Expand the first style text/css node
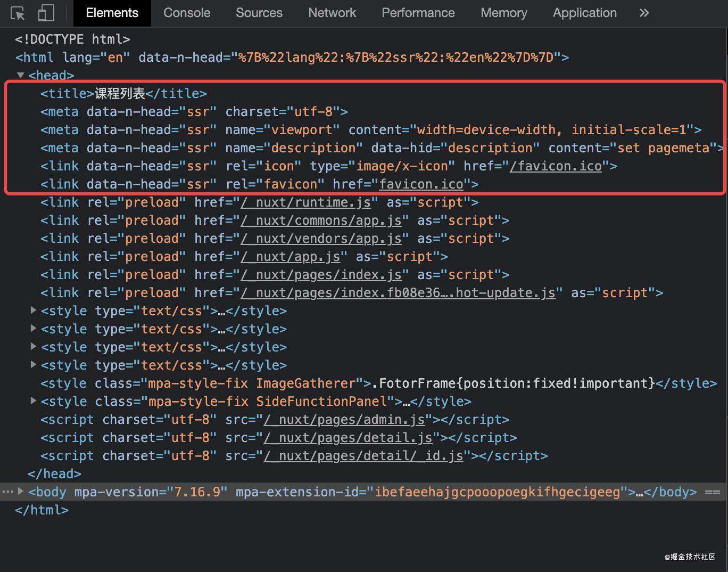The width and height of the screenshot is (728, 572). (34, 310)
